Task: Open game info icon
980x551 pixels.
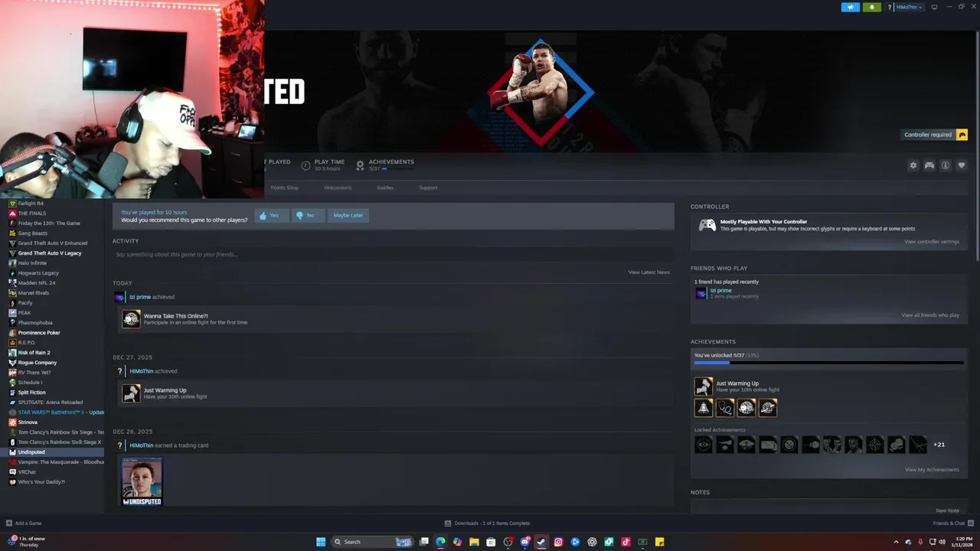Action: click(x=946, y=165)
